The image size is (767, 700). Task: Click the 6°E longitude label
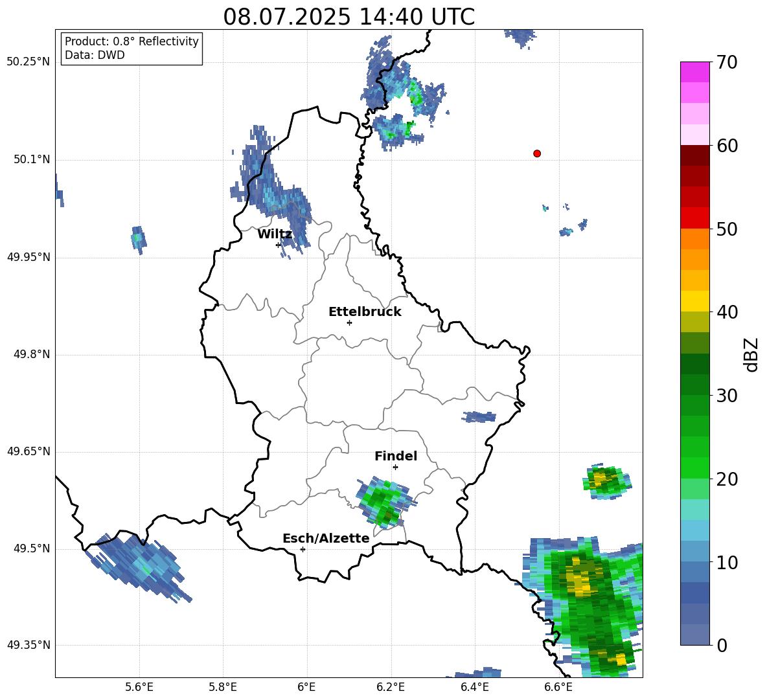point(306,687)
